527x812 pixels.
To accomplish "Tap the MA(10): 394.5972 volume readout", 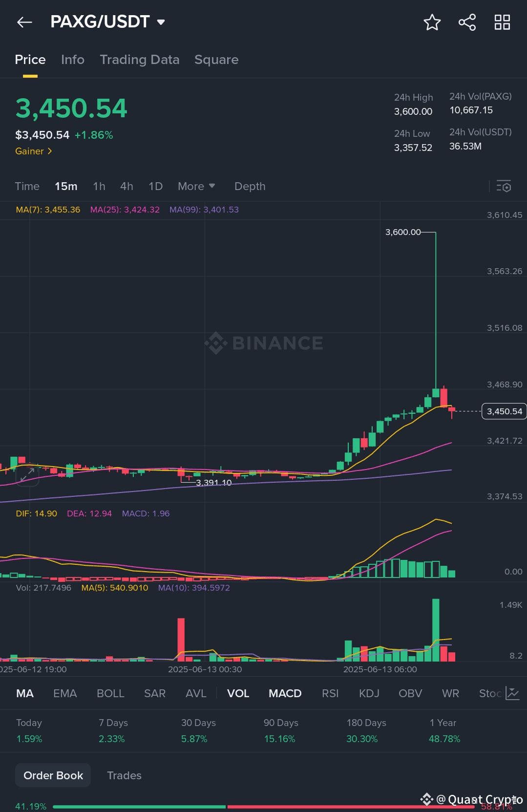I will [194, 588].
